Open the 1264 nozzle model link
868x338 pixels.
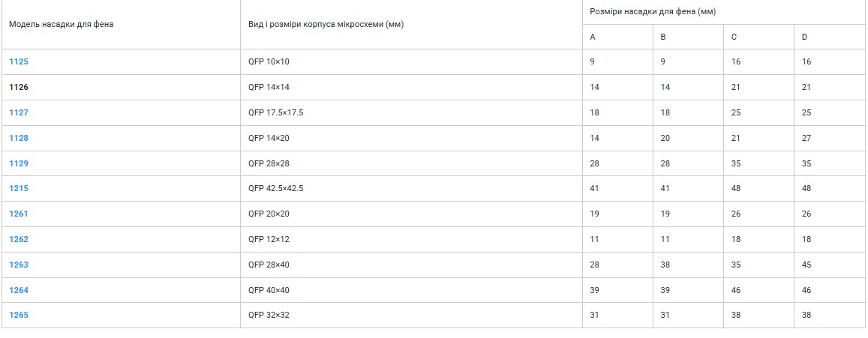[x=18, y=291]
